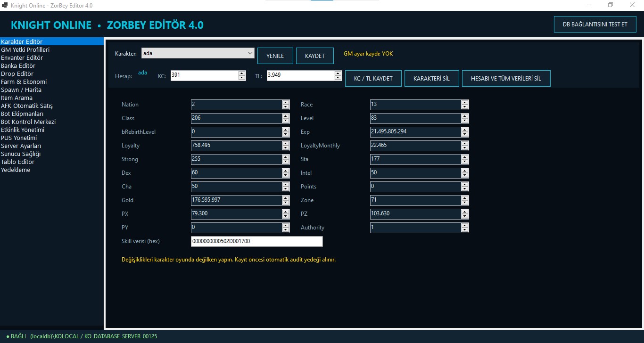Select Bot Ekipmanları in the sidebar
Image resolution: width=644 pixels, height=343 pixels.
tap(52, 114)
